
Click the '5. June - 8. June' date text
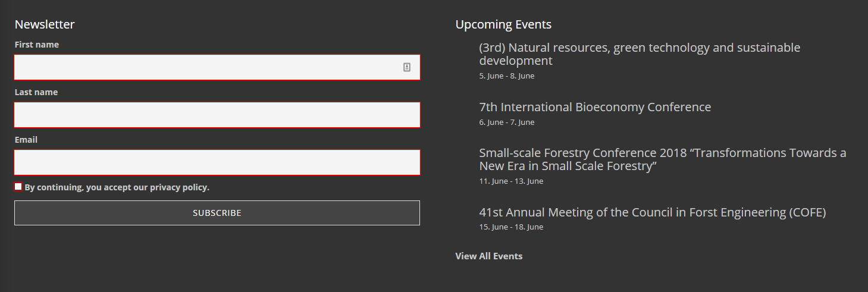tap(507, 76)
